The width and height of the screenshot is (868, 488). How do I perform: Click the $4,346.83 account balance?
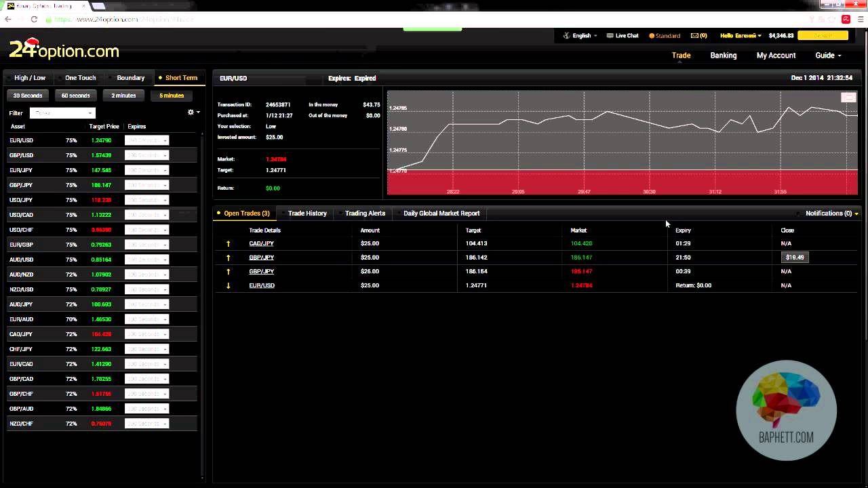781,35
